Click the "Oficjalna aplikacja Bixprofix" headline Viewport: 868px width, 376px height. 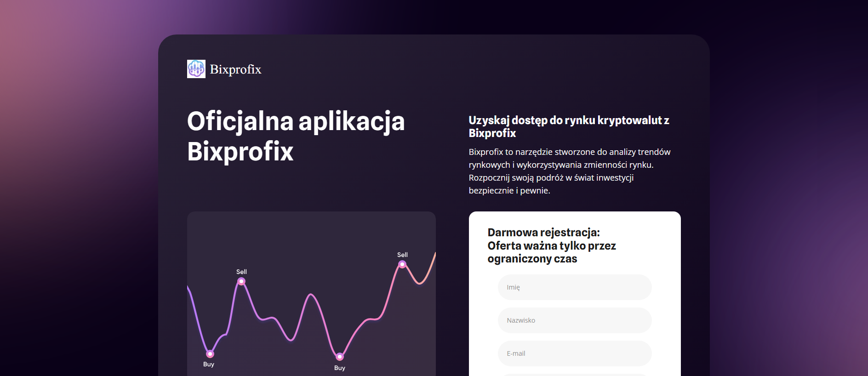tap(296, 136)
